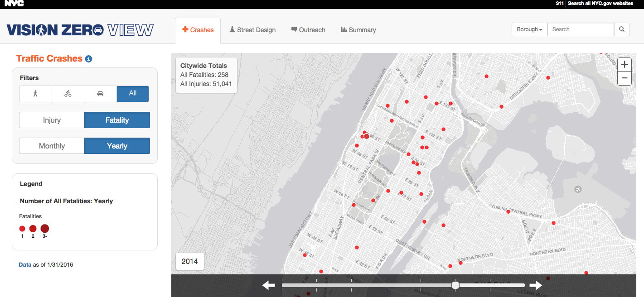
Task: Open the Street Design tab
Action: pos(252,30)
